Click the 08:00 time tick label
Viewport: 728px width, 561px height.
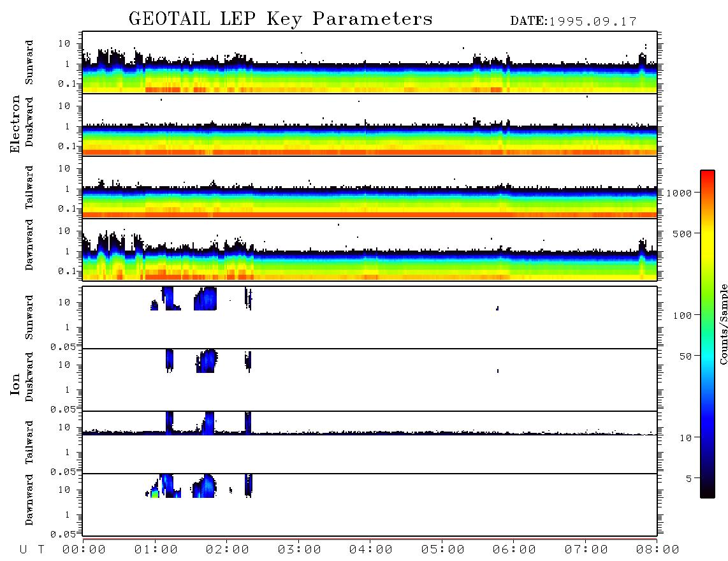pos(658,550)
